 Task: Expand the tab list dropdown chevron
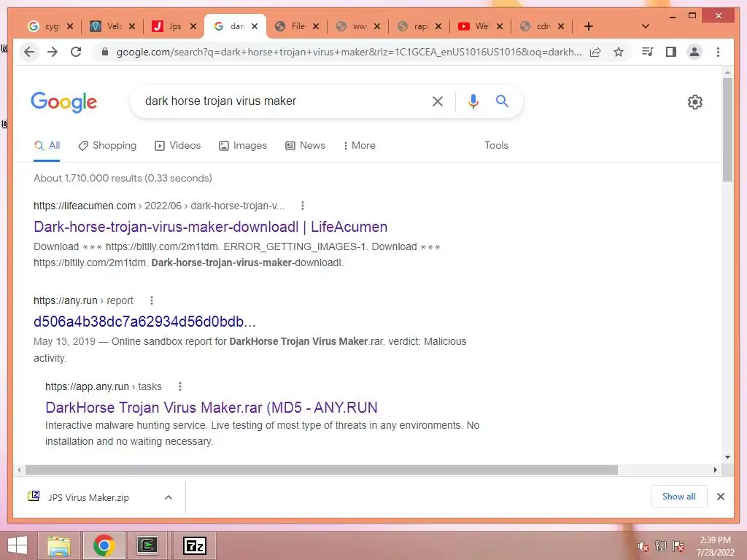pyautogui.click(x=646, y=26)
